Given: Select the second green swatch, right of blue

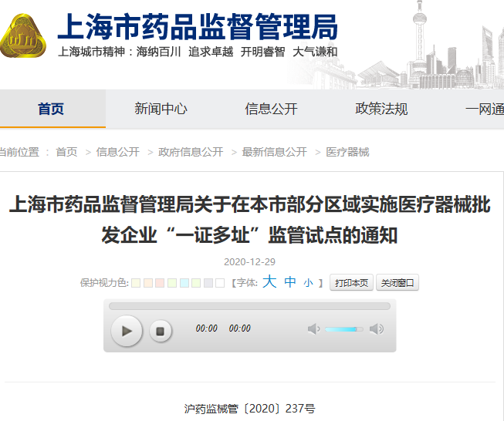Looking at the screenshot, I should (x=196, y=283).
